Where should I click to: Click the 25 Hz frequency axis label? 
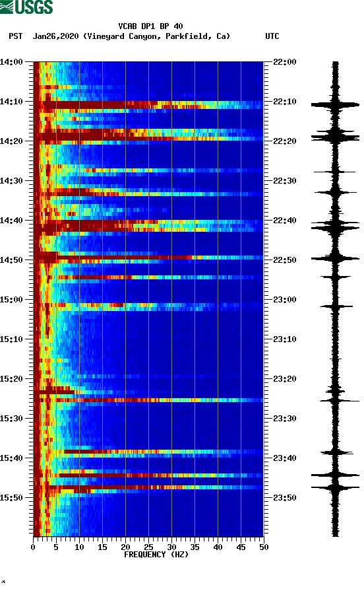[148, 547]
